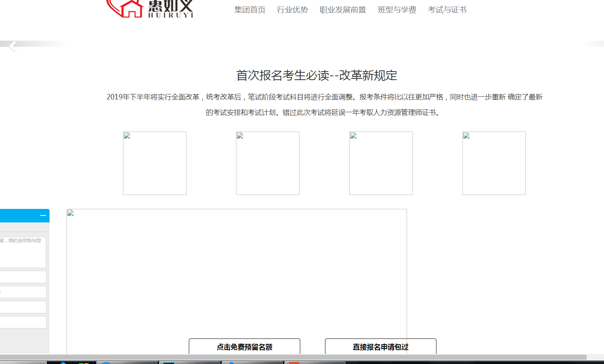The height and width of the screenshot is (364, 604).
Task: Click the rightmost broken image in the four-image row
Action: pos(494,163)
